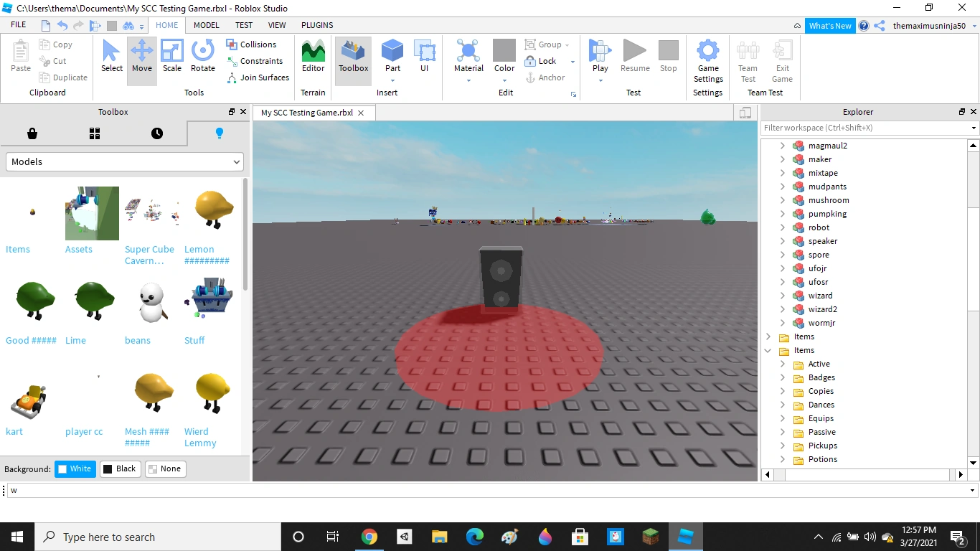Click the What's New button
980x551 pixels.
pyautogui.click(x=830, y=26)
